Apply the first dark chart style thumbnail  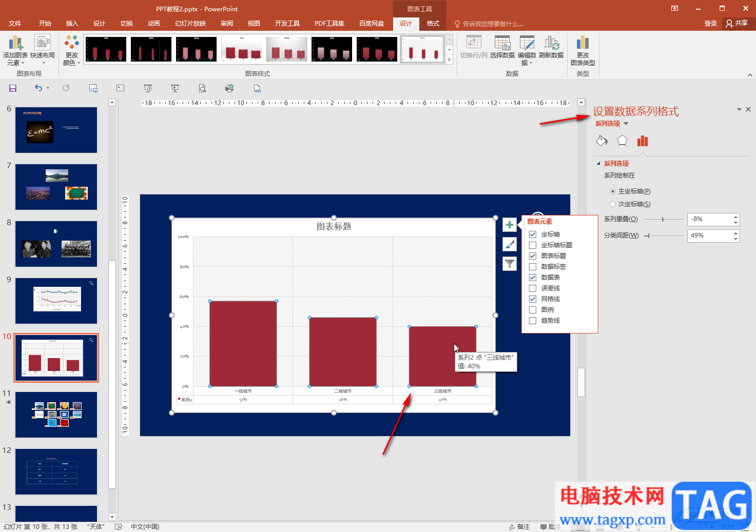106,49
